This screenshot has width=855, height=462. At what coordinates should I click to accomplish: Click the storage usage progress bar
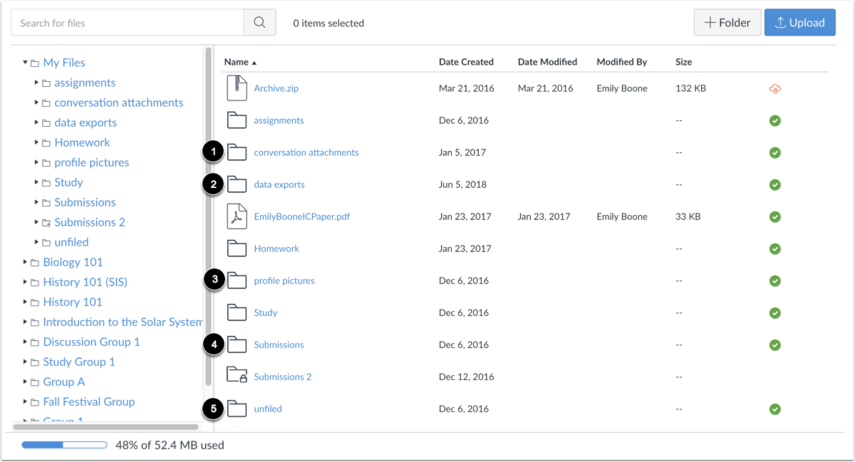click(64, 445)
